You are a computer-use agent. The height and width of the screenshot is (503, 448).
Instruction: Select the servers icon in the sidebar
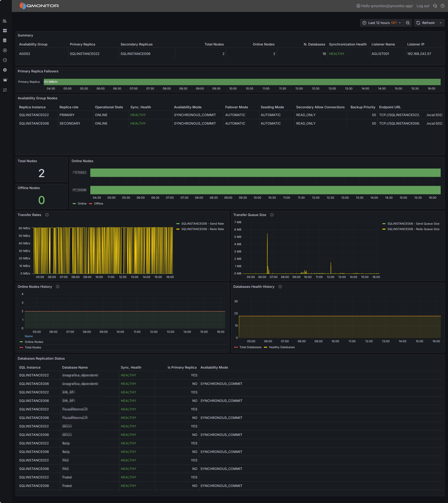5,30
